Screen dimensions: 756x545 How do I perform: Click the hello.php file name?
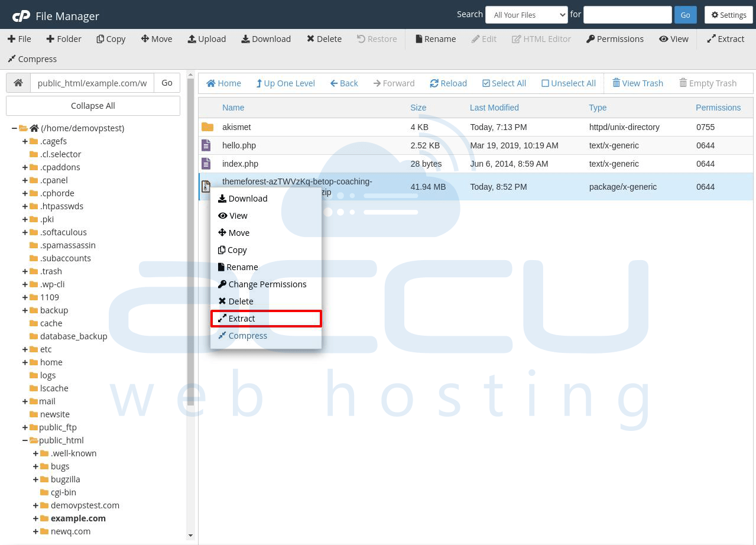[x=239, y=145]
